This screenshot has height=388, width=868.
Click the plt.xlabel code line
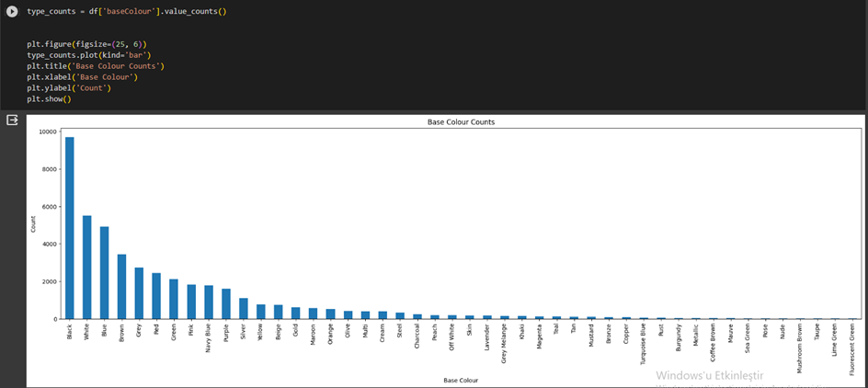click(x=82, y=77)
